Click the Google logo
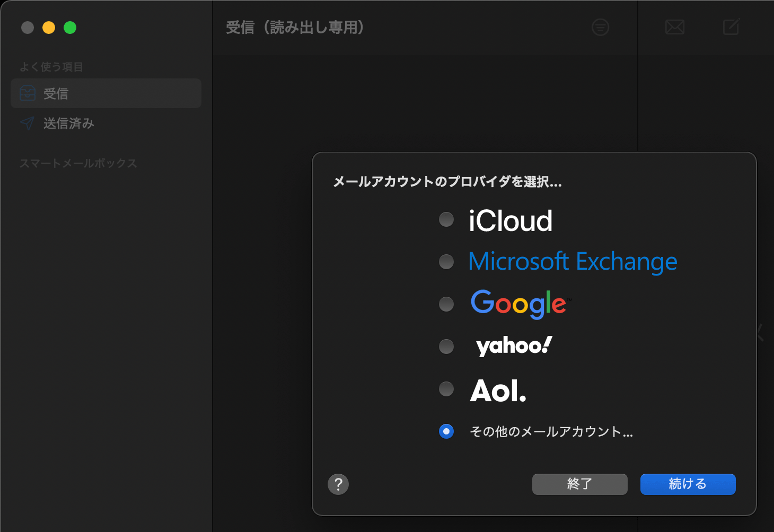 click(519, 304)
